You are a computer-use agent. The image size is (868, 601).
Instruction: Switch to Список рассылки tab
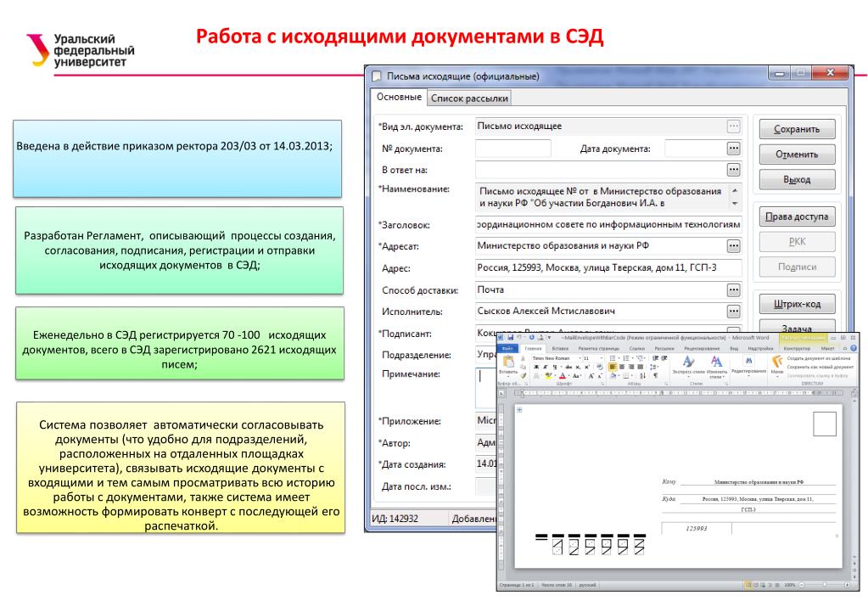click(x=469, y=98)
